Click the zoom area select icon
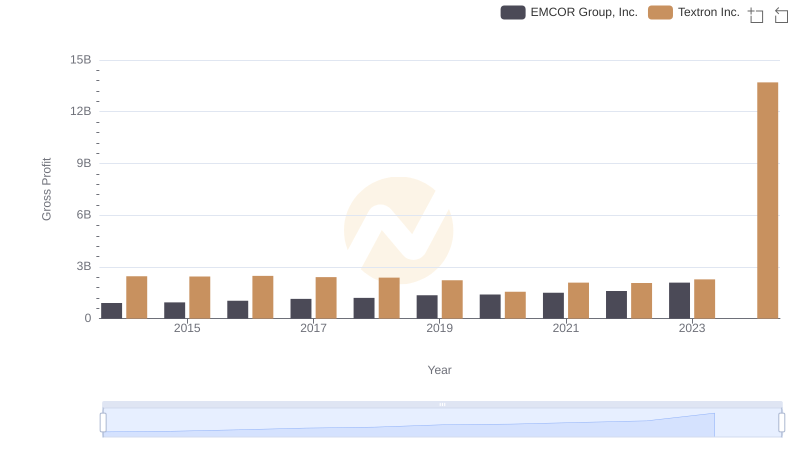The height and width of the screenshot is (461, 800). 756,15
